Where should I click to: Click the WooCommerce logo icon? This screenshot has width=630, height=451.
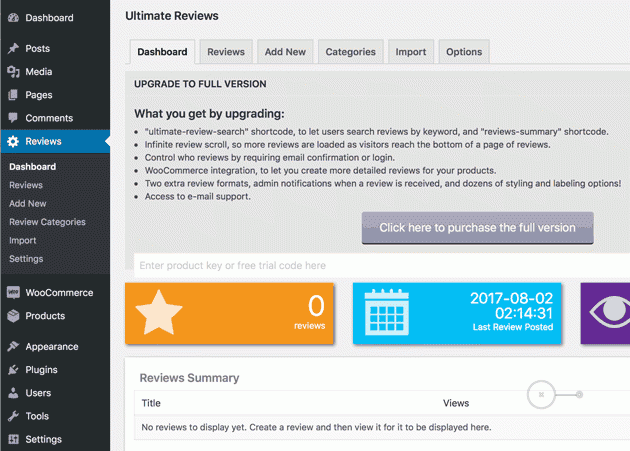click(x=13, y=293)
